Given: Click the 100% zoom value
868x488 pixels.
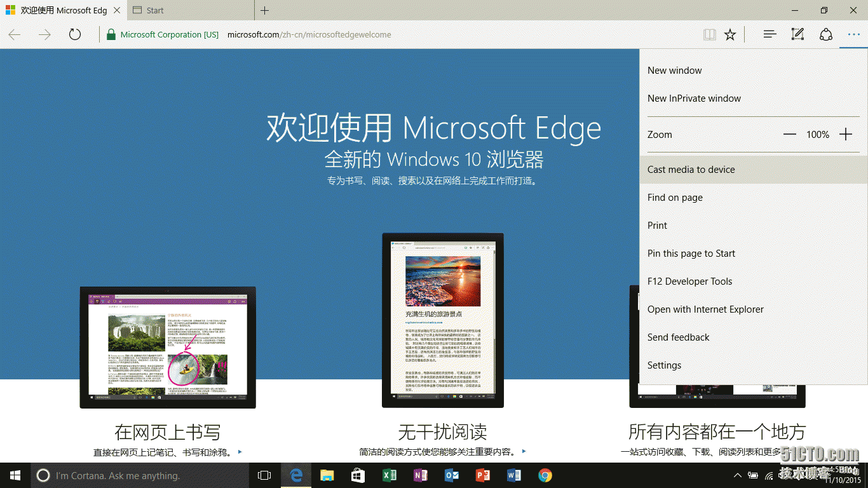Looking at the screenshot, I should point(818,135).
